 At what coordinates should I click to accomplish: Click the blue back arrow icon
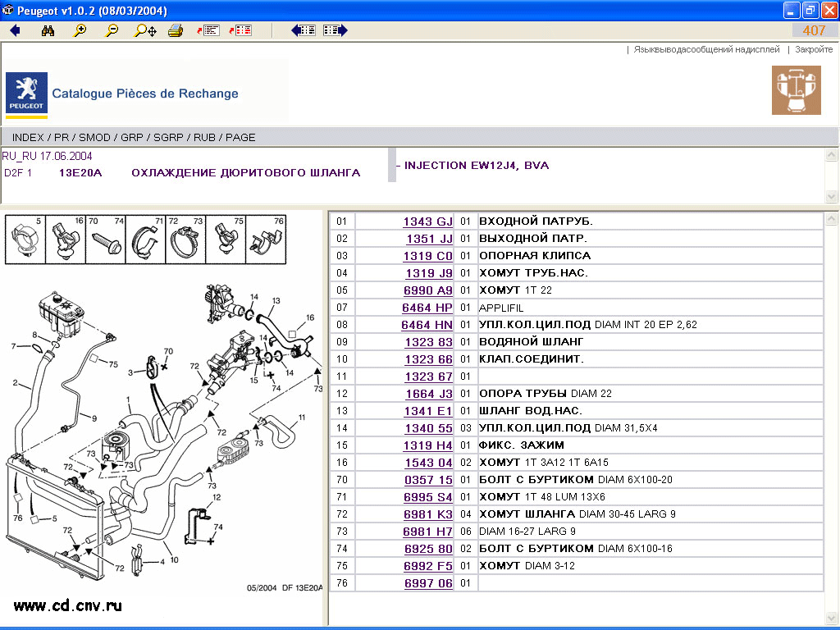pyautogui.click(x=15, y=30)
